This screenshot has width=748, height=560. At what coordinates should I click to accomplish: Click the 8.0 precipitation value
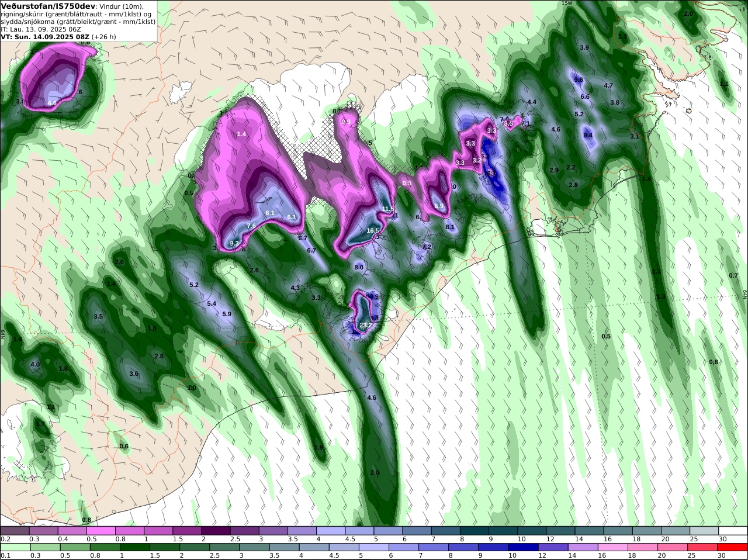point(359,267)
